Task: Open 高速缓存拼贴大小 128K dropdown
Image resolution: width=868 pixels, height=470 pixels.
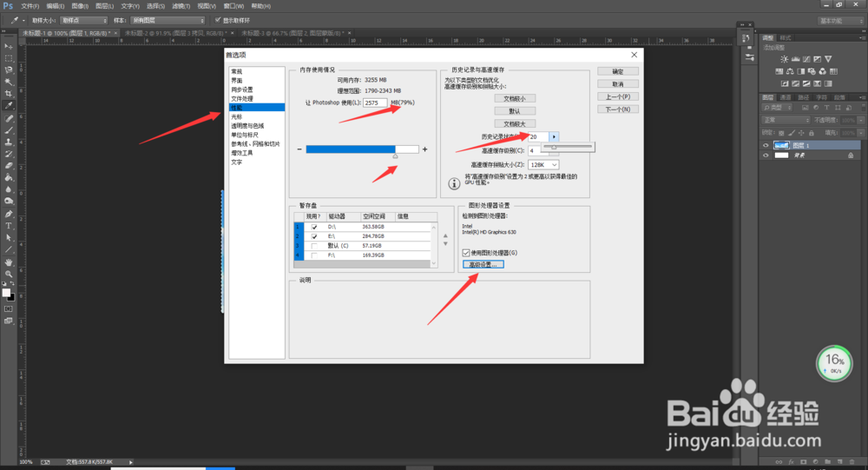Action: click(x=543, y=164)
